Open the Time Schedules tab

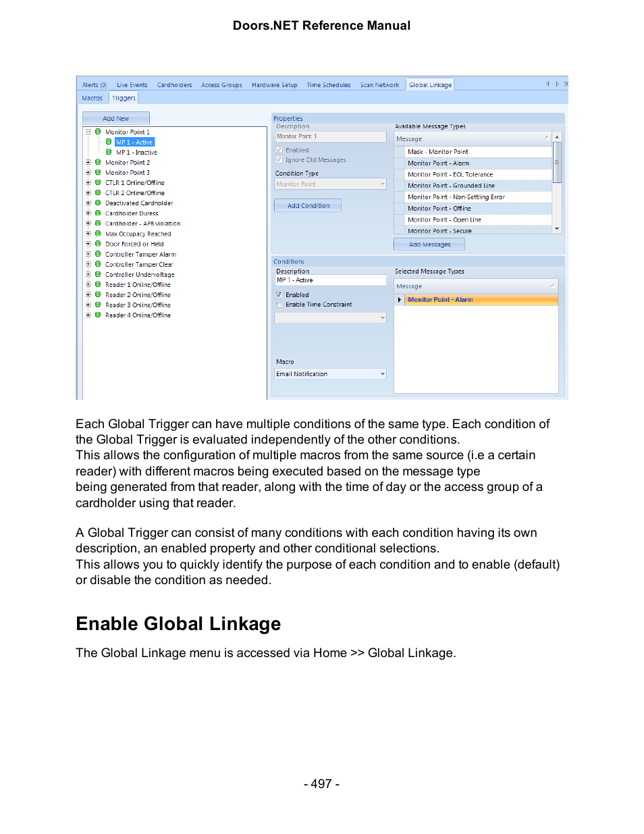[328, 85]
